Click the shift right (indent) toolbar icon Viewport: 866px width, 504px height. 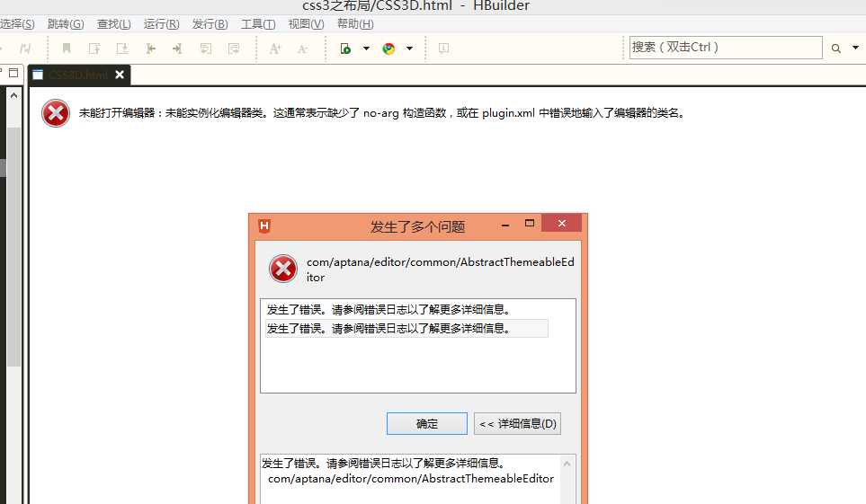(177, 49)
